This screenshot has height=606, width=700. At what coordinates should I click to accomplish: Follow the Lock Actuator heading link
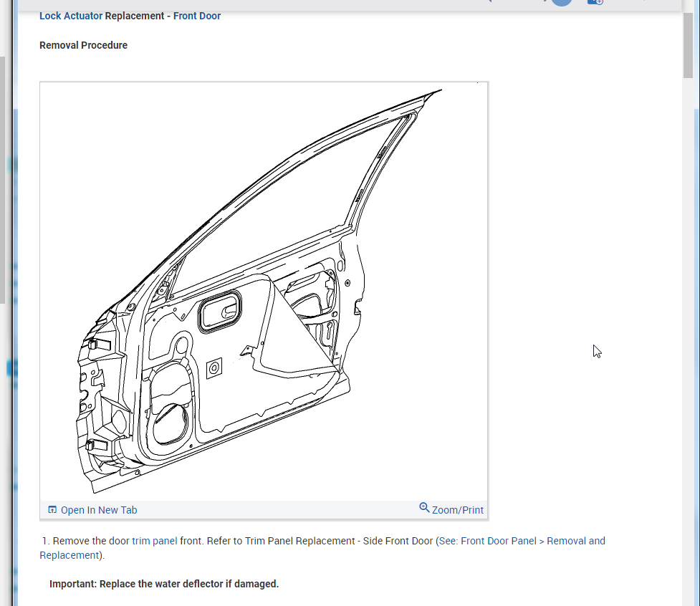pyautogui.click(x=71, y=16)
